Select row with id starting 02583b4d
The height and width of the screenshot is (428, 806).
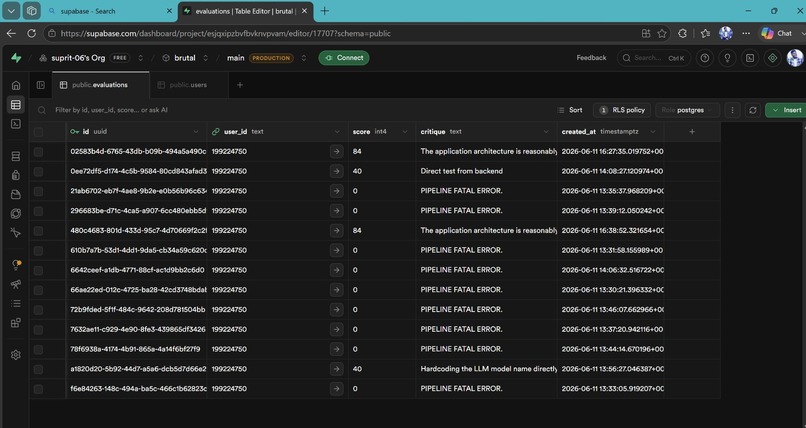click(39, 152)
